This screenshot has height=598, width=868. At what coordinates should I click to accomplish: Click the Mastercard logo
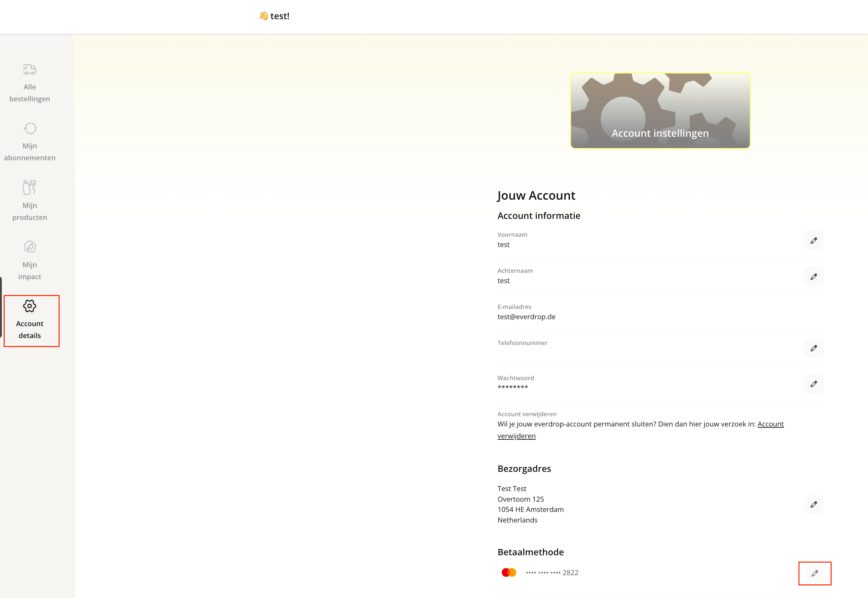pos(509,573)
